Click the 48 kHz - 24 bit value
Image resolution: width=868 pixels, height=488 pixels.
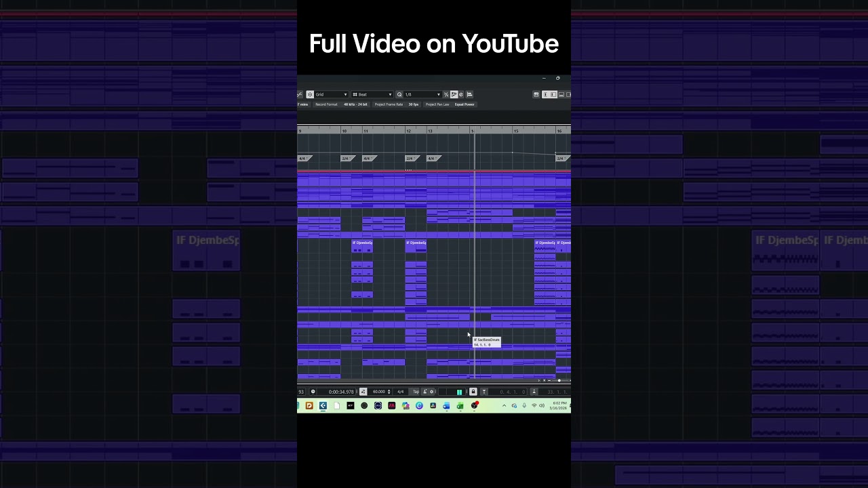355,104
